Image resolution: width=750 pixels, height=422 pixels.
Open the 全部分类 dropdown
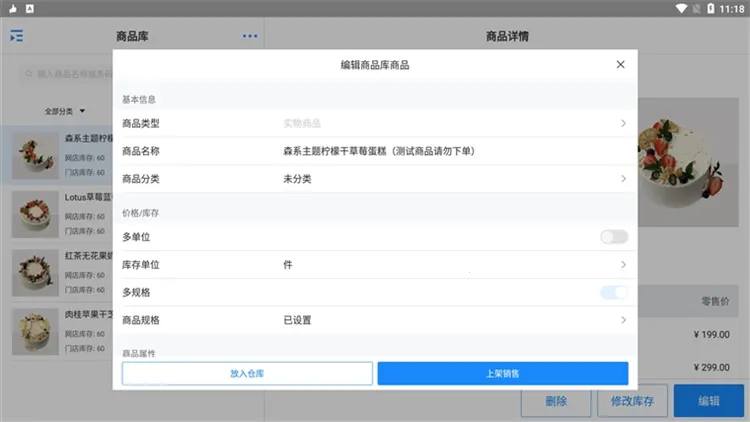(65, 111)
